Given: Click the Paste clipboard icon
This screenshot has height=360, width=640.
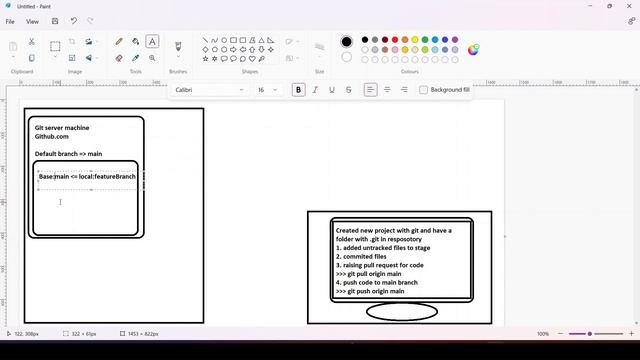Looking at the screenshot, I should (13, 46).
